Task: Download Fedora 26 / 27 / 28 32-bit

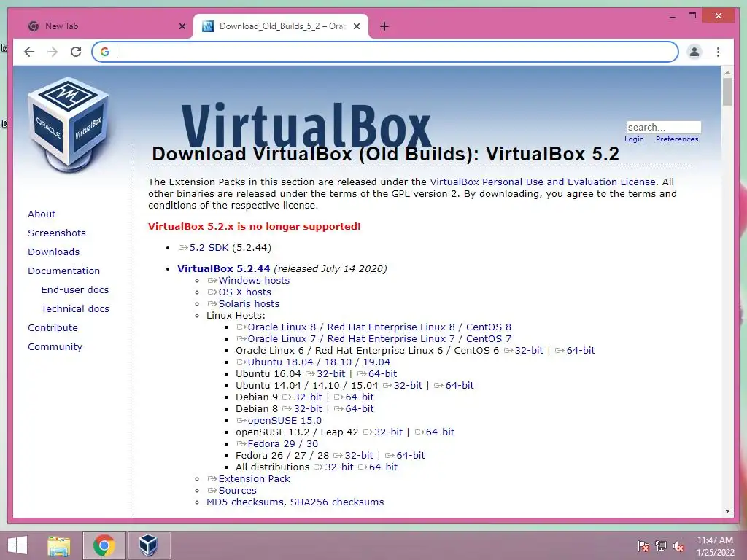Action: (354, 455)
